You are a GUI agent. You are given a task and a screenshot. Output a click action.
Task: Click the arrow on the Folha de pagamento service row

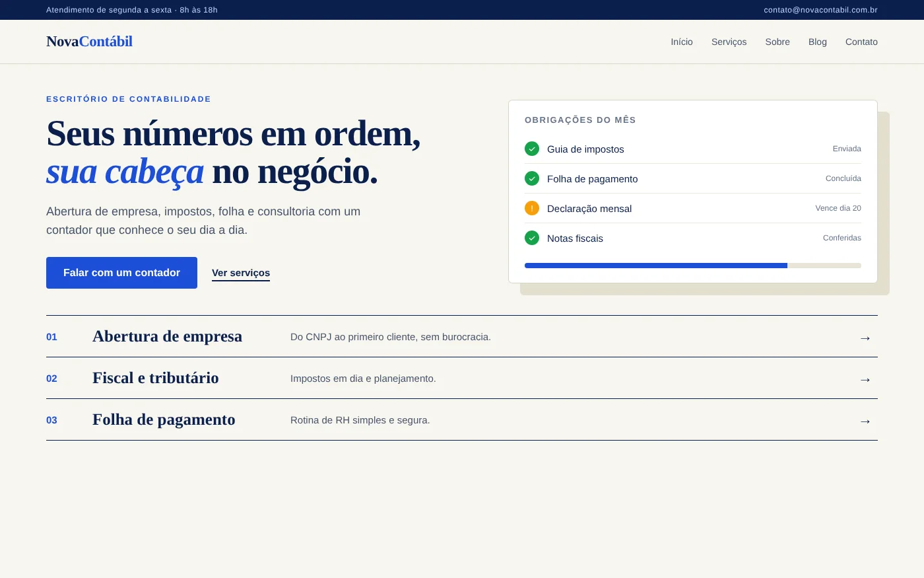(865, 421)
